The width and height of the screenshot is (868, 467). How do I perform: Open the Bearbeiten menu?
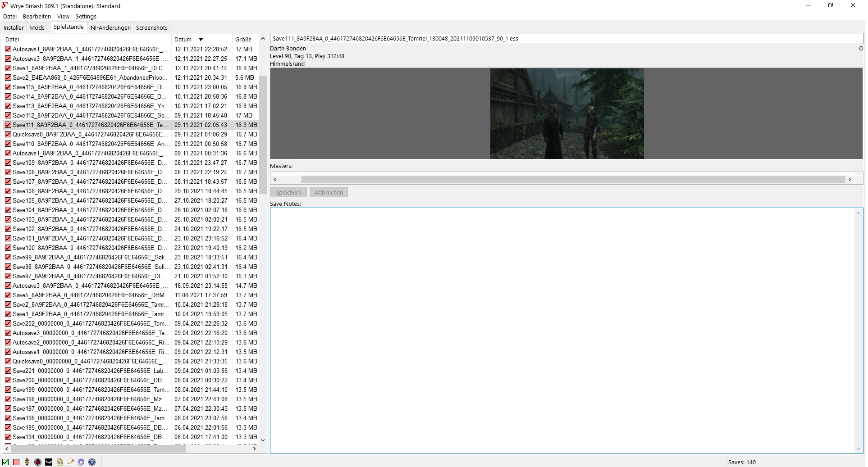[x=37, y=16]
